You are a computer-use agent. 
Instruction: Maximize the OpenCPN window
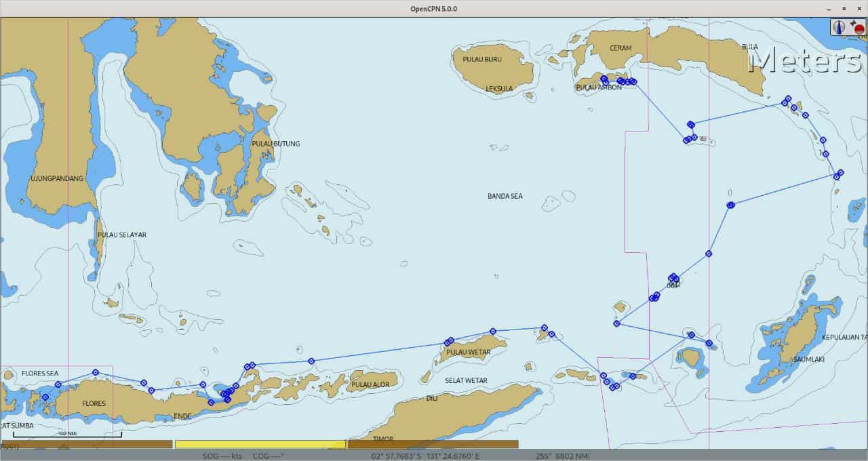844,8
